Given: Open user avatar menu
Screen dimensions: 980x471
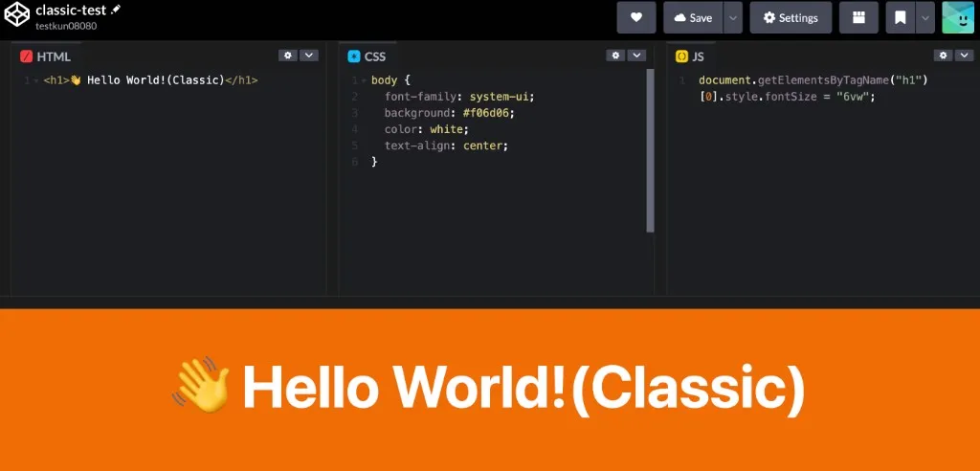Looking at the screenshot, I should [958, 17].
